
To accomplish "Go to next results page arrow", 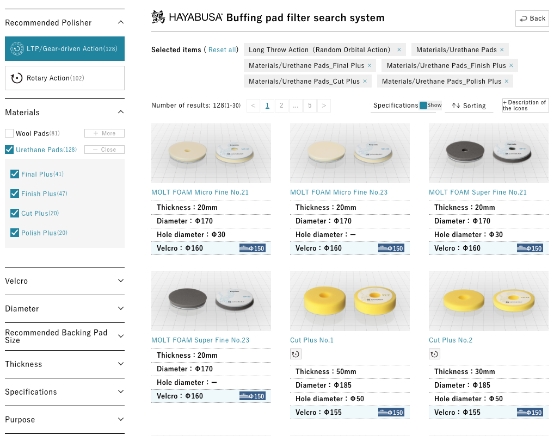I will tap(324, 106).
